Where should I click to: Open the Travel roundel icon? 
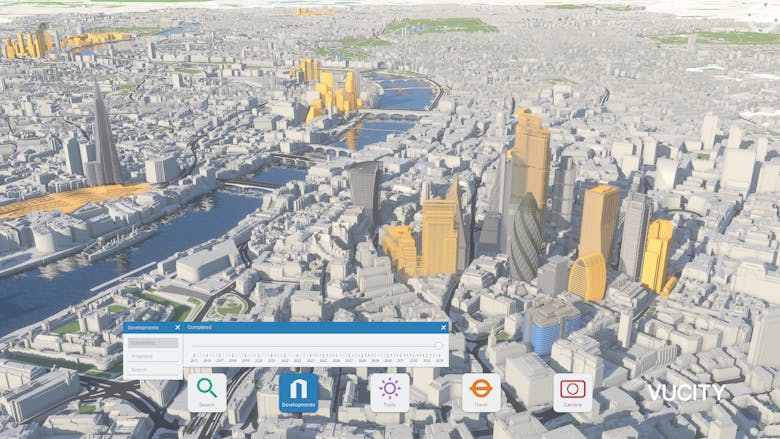point(481,391)
